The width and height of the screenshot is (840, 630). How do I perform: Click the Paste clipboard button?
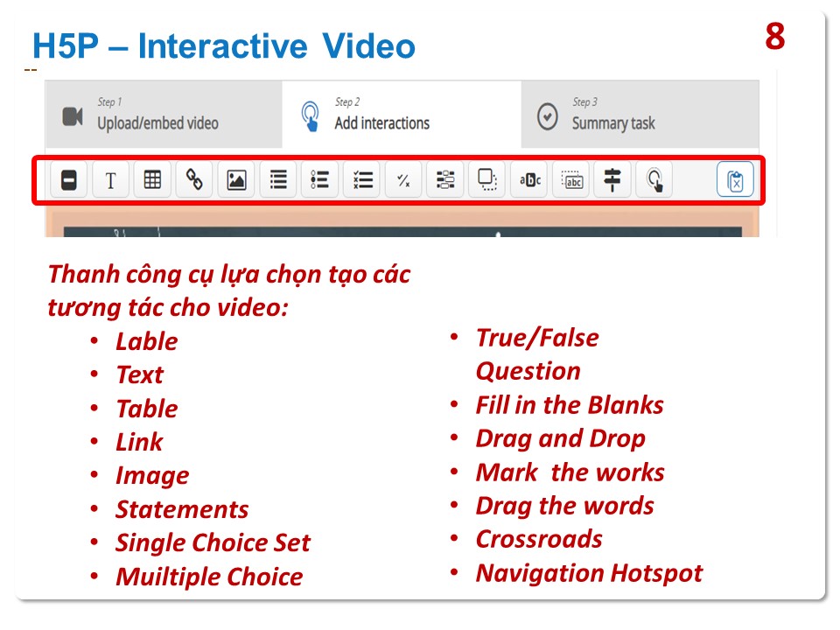click(735, 181)
